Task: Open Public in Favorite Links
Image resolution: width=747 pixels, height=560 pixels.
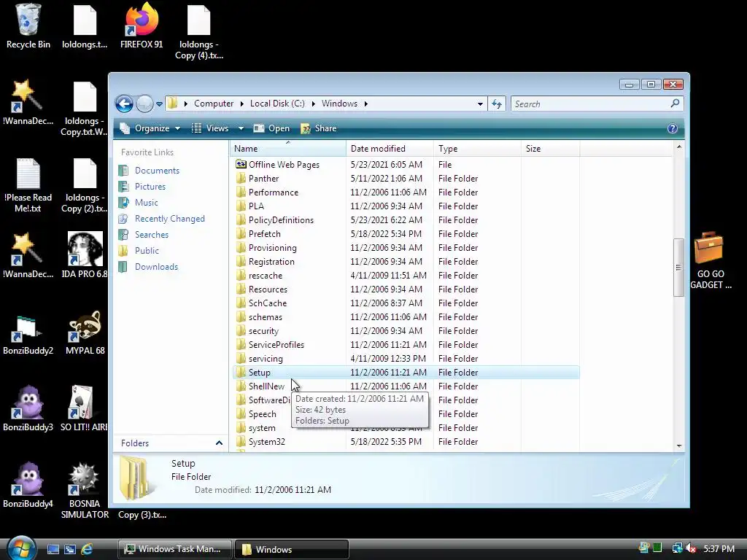Action: 147,251
